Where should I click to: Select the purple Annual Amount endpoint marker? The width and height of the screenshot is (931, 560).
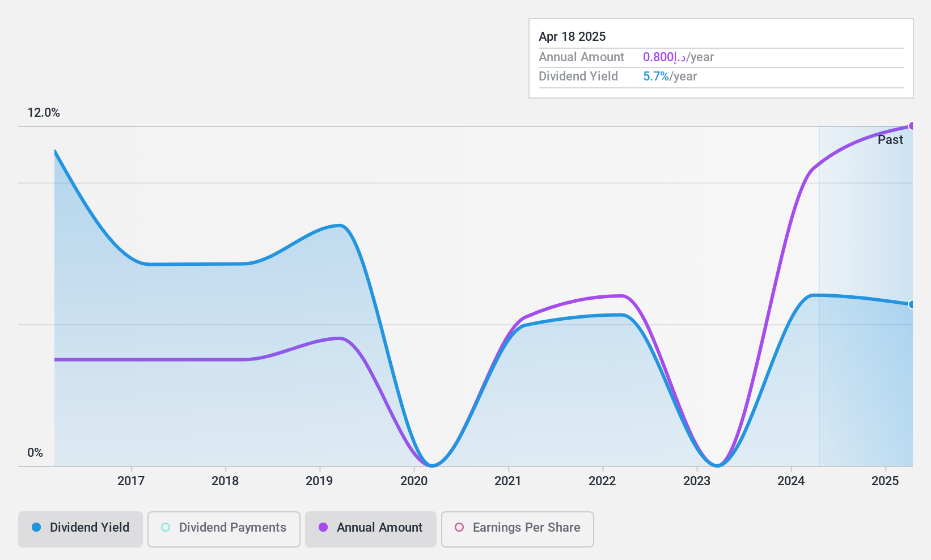click(912, 126)
